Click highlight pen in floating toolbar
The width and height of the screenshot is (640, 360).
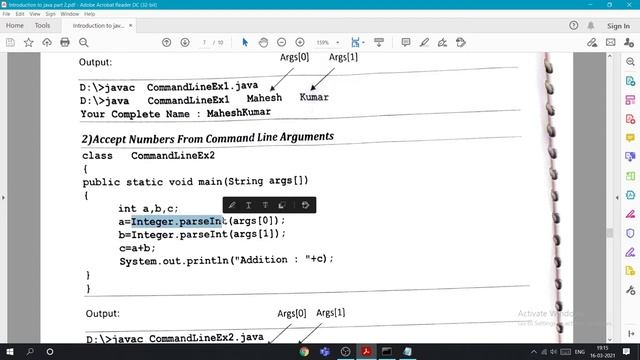tap(232, 205)
